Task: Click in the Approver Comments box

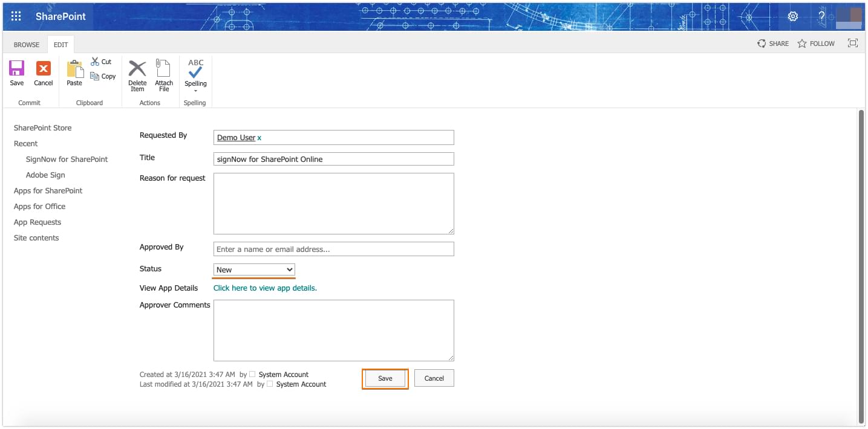Action: point(334,331)
